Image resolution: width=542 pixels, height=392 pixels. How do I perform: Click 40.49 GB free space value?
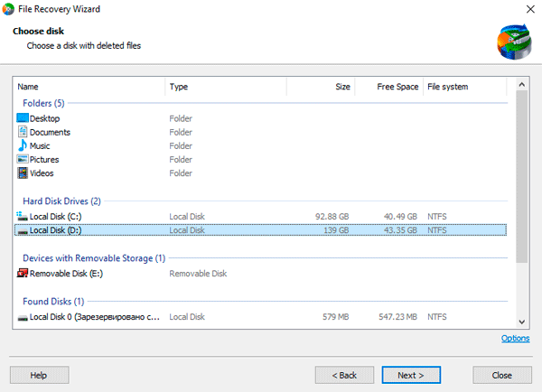click(x=400, y=217)
